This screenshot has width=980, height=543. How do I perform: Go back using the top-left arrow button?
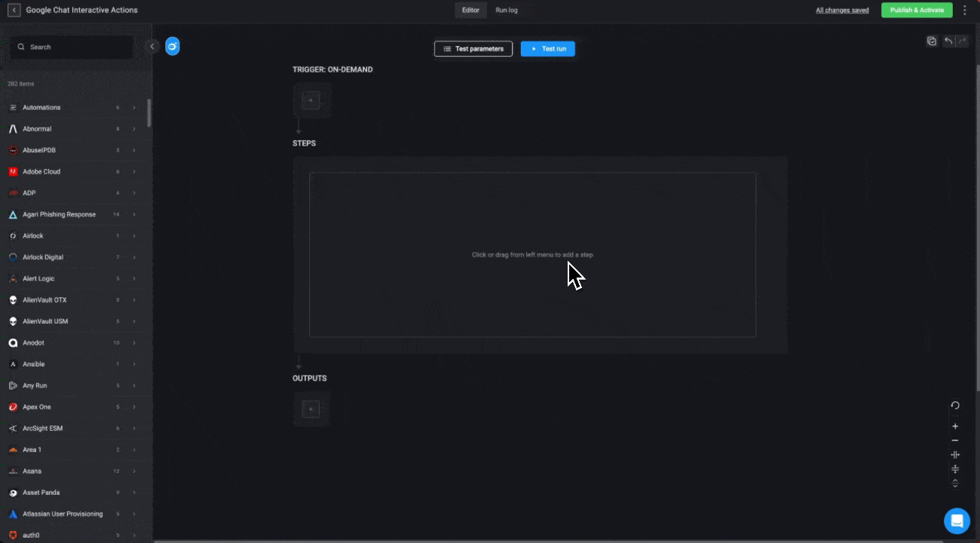pyautogui.click(x=14, y=11)
